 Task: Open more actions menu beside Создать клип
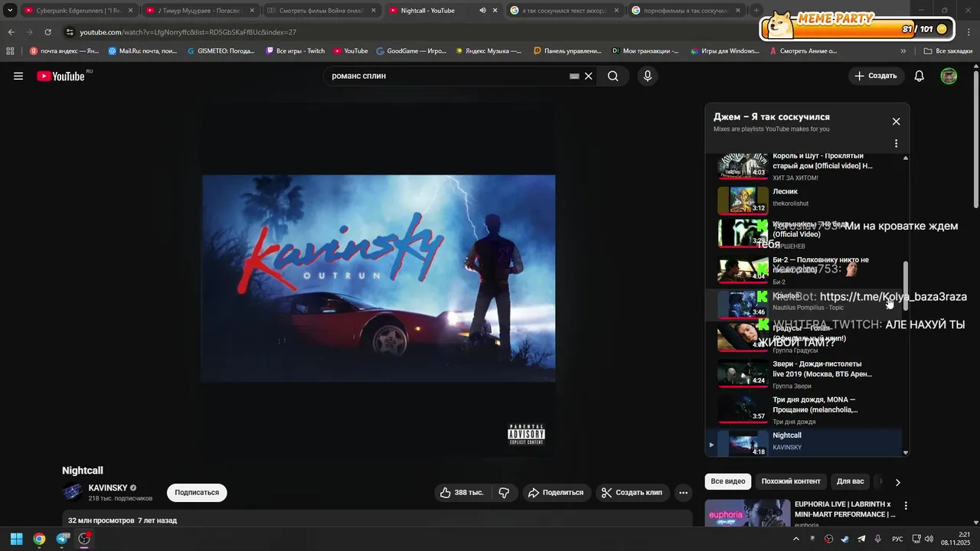684,493
